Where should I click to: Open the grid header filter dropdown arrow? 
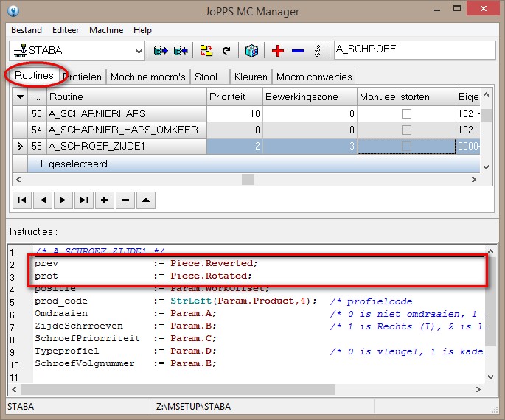[x=20, y=97]
